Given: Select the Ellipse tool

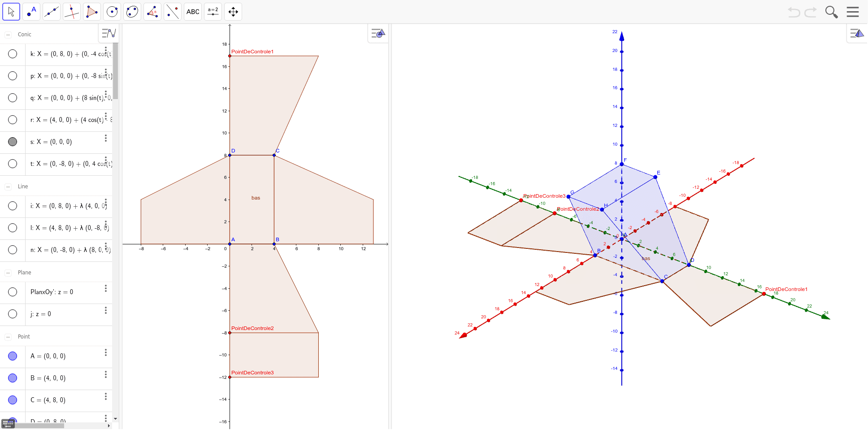Looking at the screenshot, I should point(132,11).
